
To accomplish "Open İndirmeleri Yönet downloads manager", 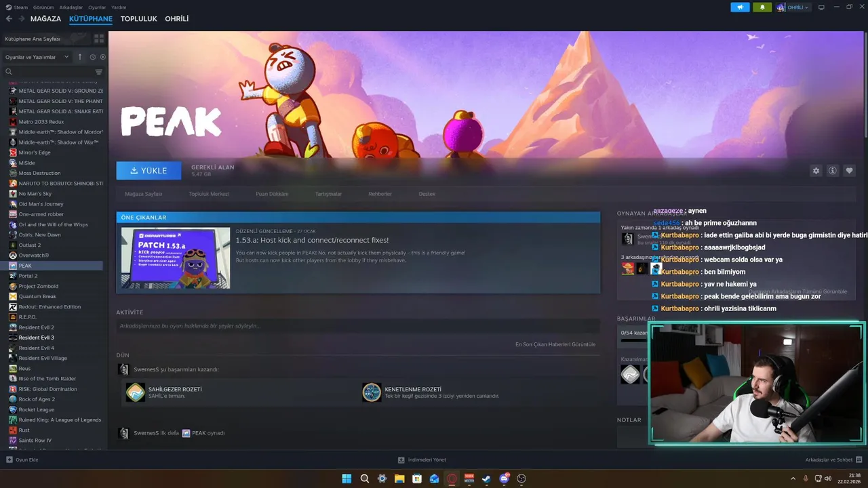I will pos(422,460).
